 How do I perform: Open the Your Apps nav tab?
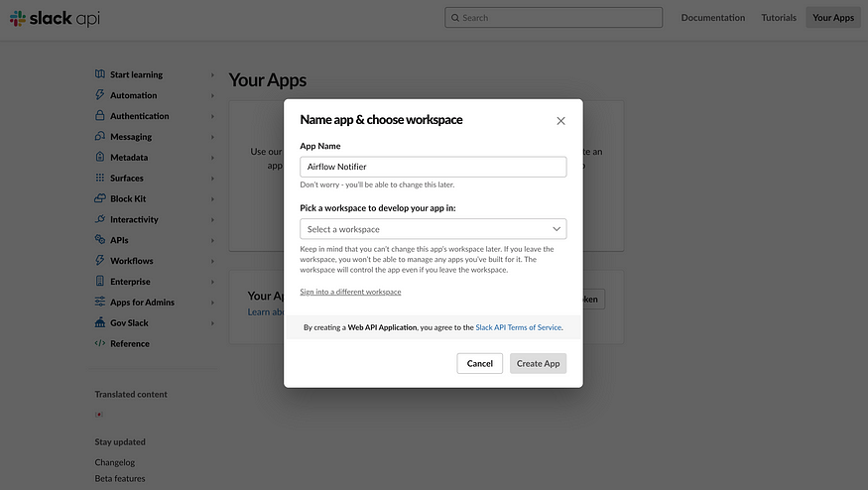pos(833,18)
